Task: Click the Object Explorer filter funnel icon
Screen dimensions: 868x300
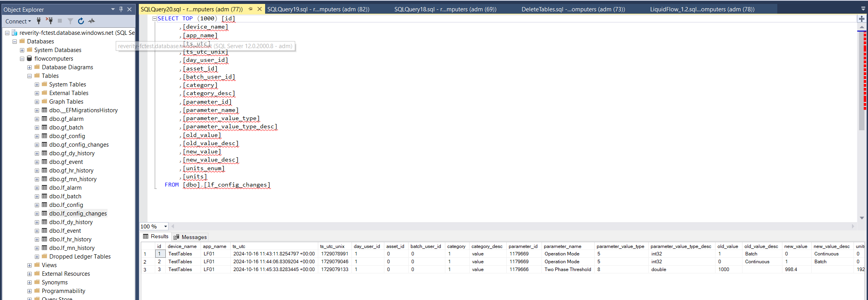Action: (70, 21)
